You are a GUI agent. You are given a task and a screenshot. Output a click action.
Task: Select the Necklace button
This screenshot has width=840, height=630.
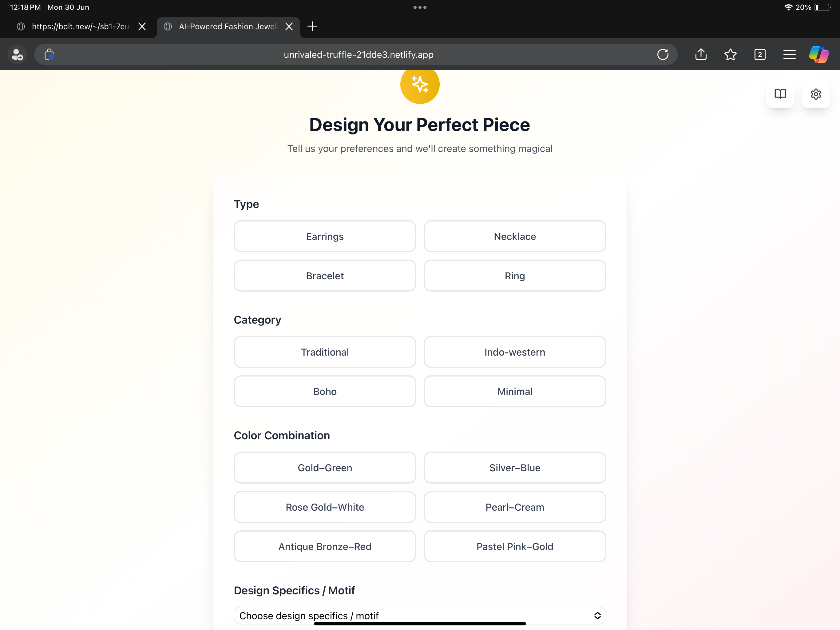[515, 236]
